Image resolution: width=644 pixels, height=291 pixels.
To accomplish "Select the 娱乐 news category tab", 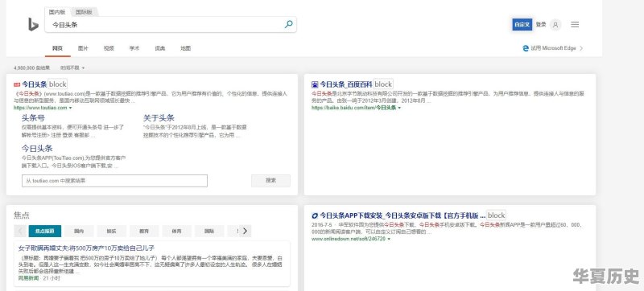I will pyautogui.click(x=111, y=231).
